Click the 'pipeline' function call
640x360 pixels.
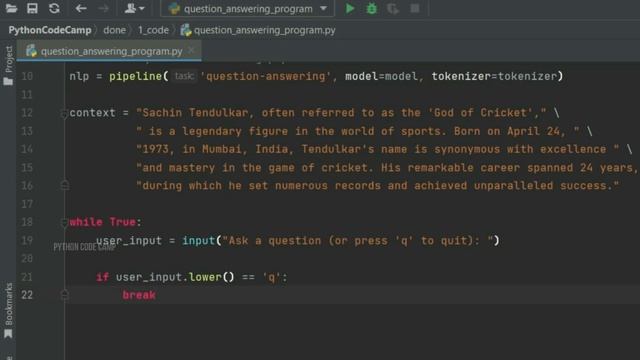(x=136, y=76)
